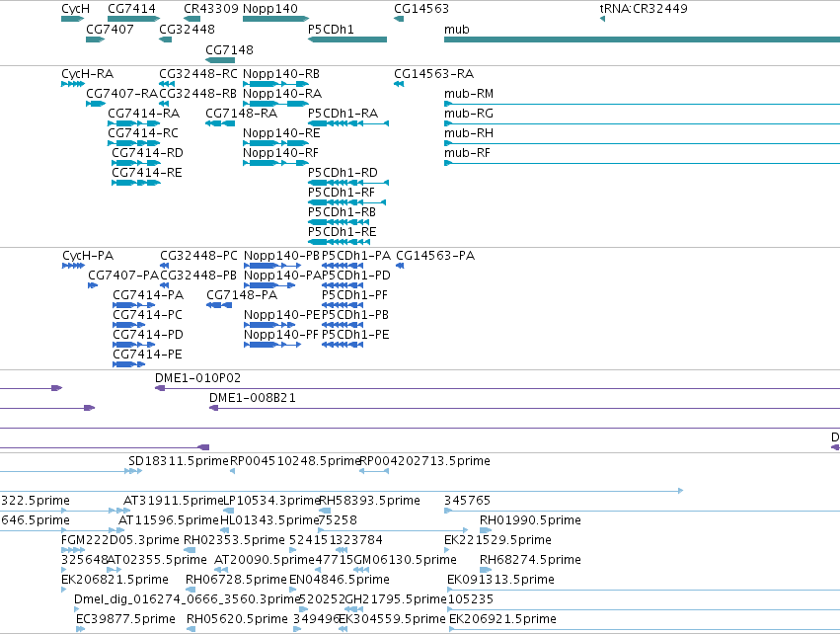
Task: Select the Nopp140-RA transcript label
Action: 281,94
